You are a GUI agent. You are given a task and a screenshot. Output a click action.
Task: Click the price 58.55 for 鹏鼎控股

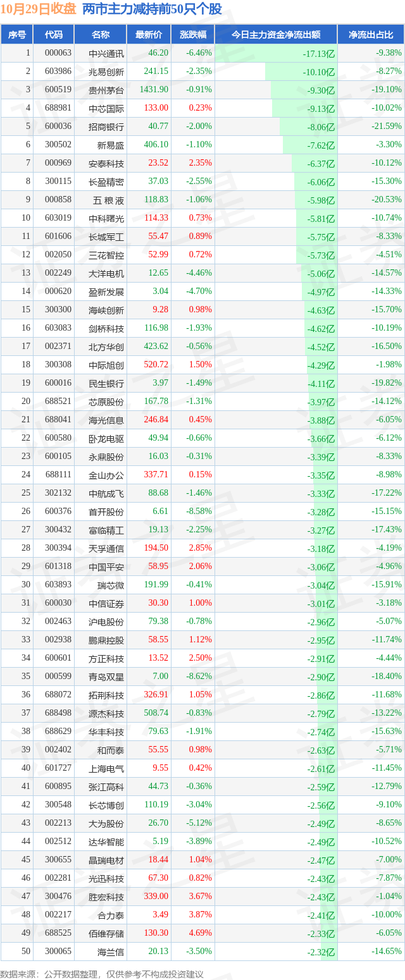[158, 640]
